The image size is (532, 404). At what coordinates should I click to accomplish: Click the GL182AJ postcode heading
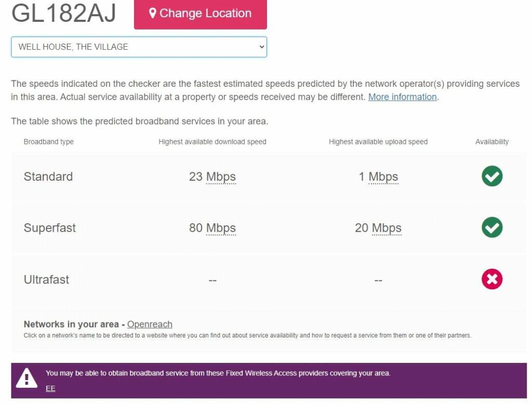pyautogui.click(x=64, y=13)
